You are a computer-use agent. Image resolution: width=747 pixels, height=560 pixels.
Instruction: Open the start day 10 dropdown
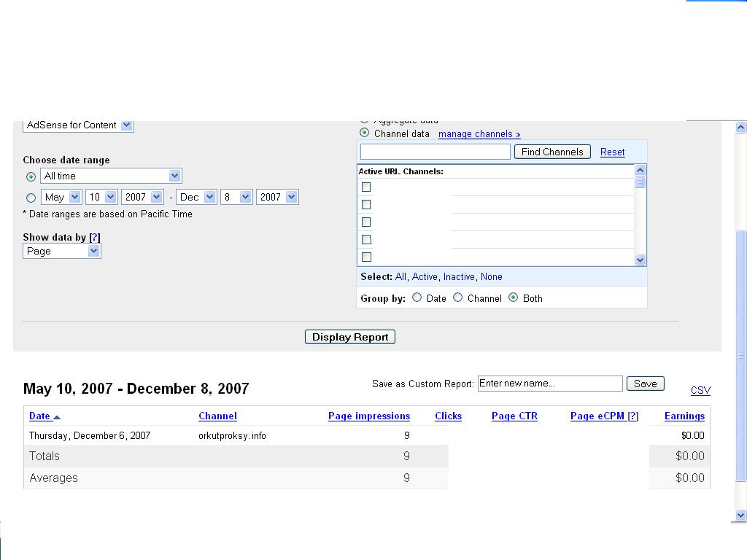click(x=101, y=197)
